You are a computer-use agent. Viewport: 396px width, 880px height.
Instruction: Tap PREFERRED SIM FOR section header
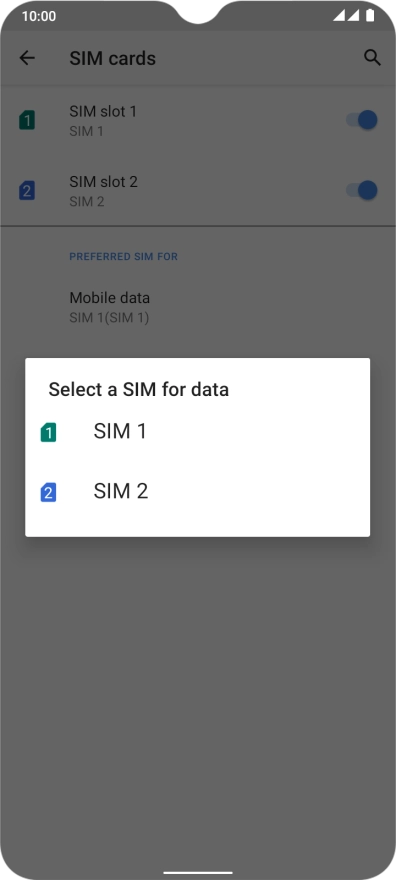(123, 257)
